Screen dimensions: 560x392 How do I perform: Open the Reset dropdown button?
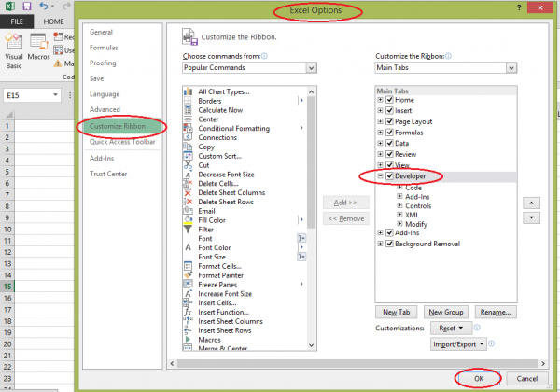(451, 329)
